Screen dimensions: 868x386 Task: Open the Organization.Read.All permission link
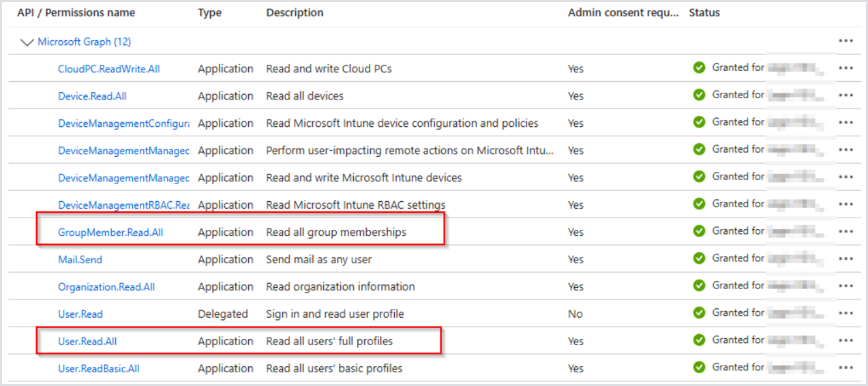coord(106,287)
